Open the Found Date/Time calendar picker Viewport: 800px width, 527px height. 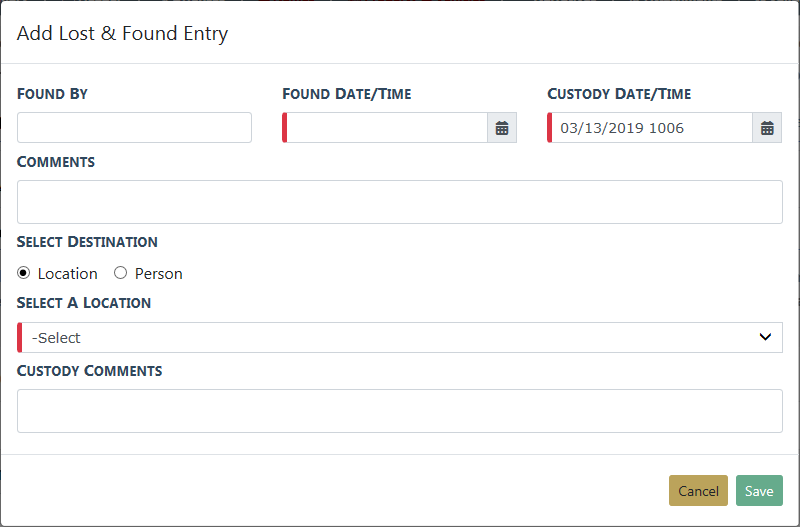pos(502,128)
